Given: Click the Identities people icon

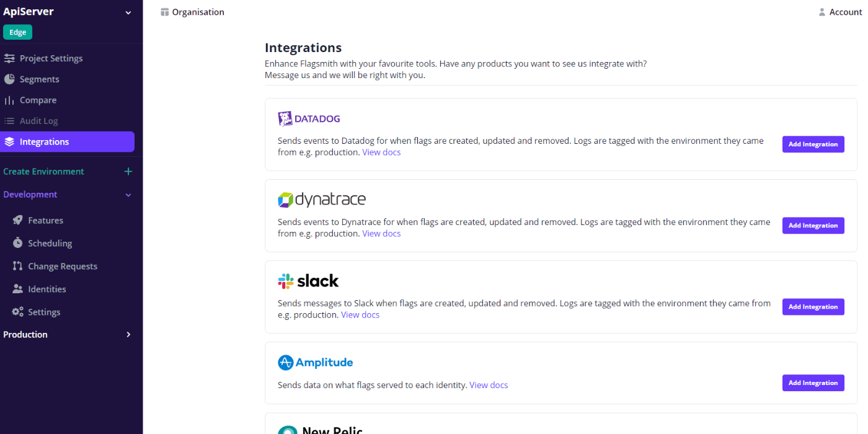Looking at the screenshot, I should (x=17, y=289).
